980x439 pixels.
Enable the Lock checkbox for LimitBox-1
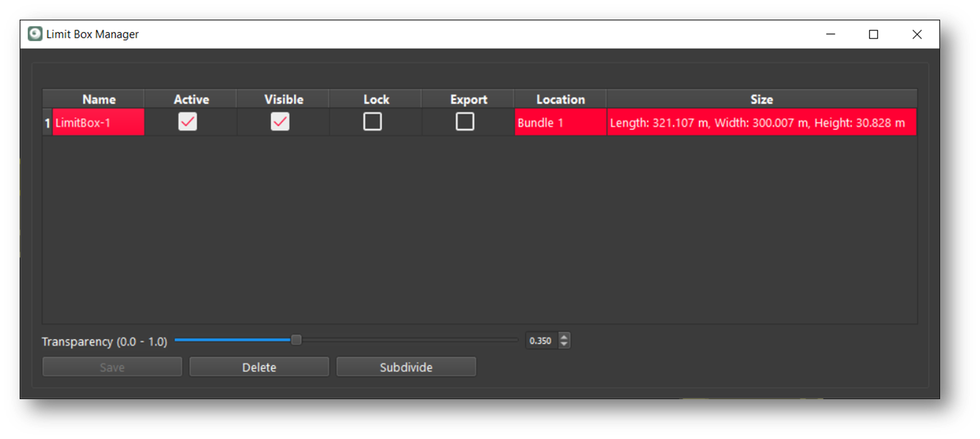click(x=372, y=122)
